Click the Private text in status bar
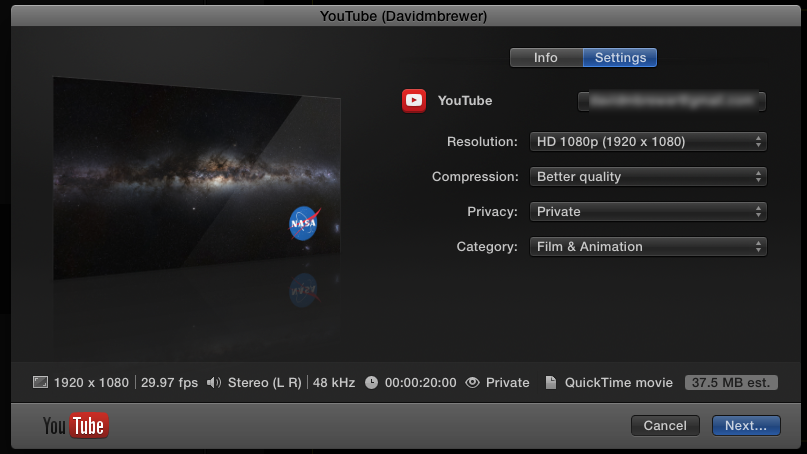 [507, 382]
